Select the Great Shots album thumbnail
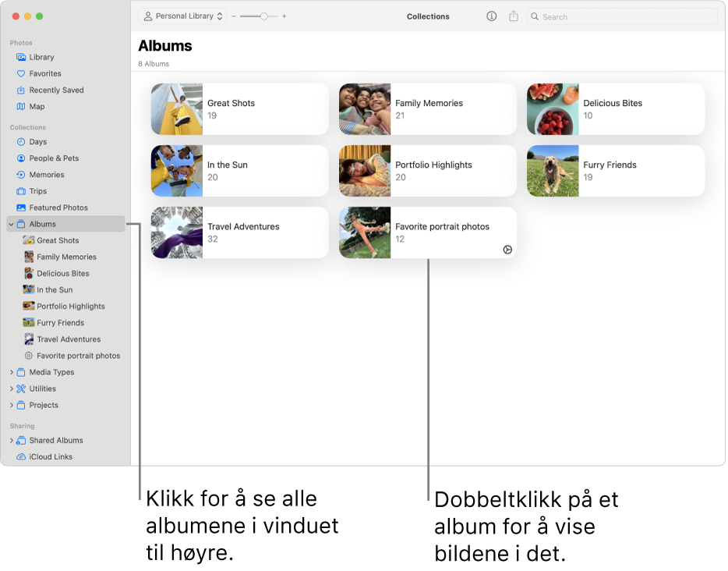 (177, 109)
